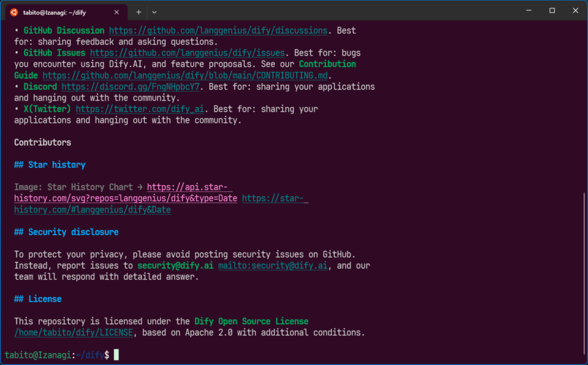Maximize the terminal window
The image size is (588, 365).
click(552, 10)
